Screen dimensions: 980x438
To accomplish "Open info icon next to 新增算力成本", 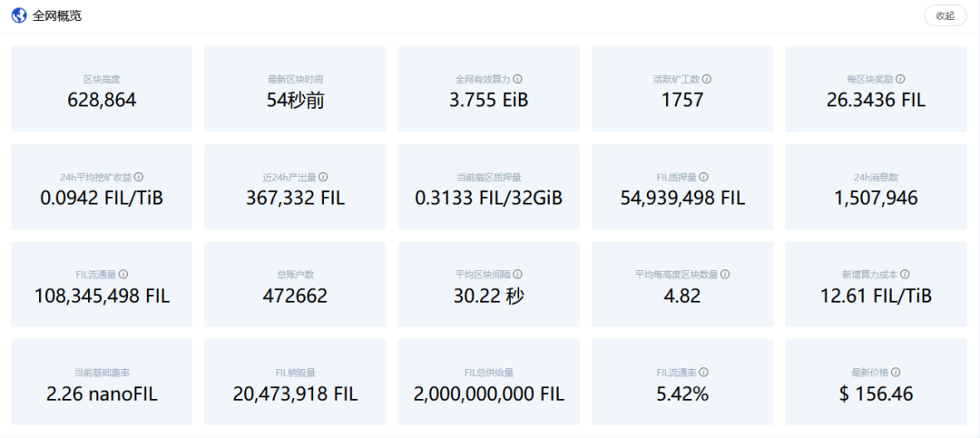I will (x=905, y=274).
